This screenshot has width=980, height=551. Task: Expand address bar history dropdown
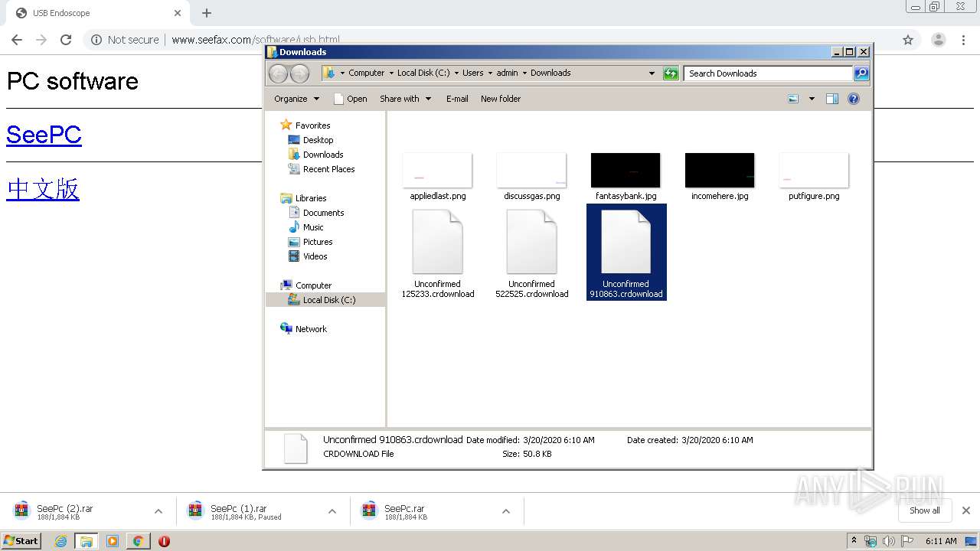[x=652, y=73]
